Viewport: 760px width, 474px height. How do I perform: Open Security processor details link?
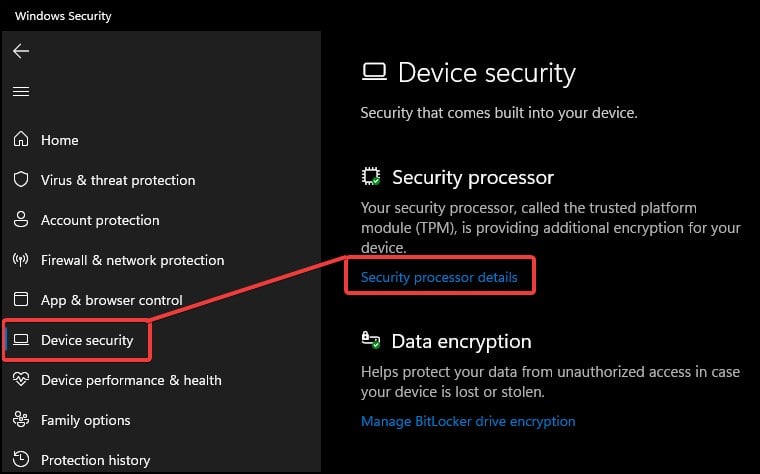tap(439, 277)
